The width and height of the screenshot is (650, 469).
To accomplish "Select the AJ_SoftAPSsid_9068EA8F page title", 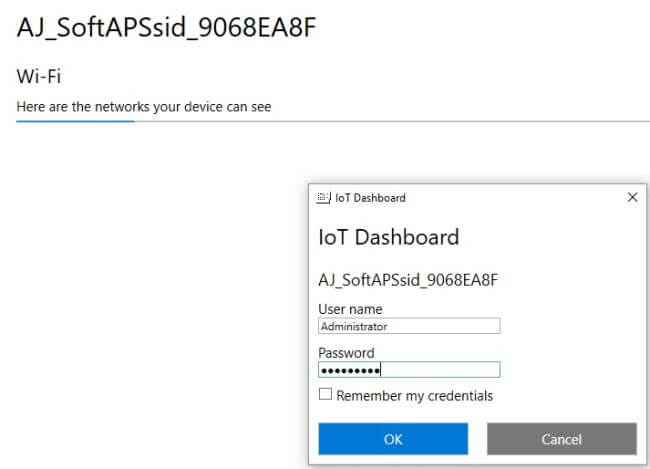I will coord(166,29).
